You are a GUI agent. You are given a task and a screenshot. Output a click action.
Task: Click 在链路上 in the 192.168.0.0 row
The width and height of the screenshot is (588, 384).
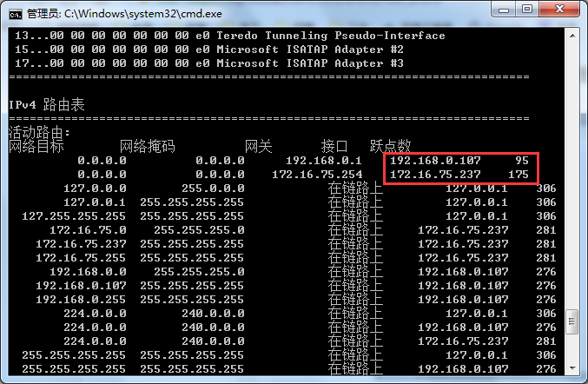point(355,272)
